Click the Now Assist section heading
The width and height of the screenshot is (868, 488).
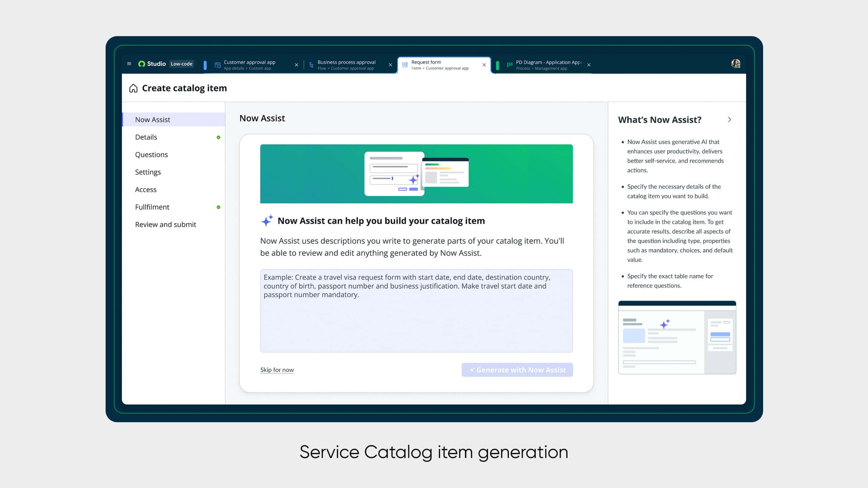pyautogui.click(x=262, y=118)
